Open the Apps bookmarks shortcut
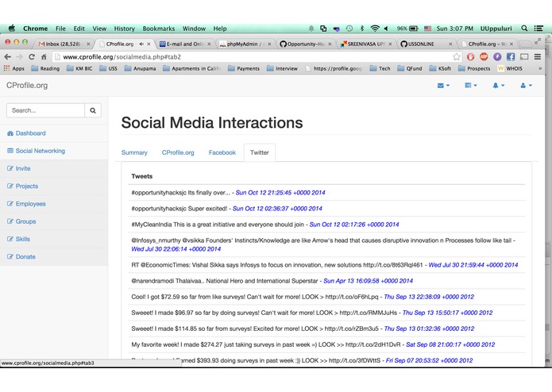The height and width of the screenshot is (392, 552). point(14,68)
